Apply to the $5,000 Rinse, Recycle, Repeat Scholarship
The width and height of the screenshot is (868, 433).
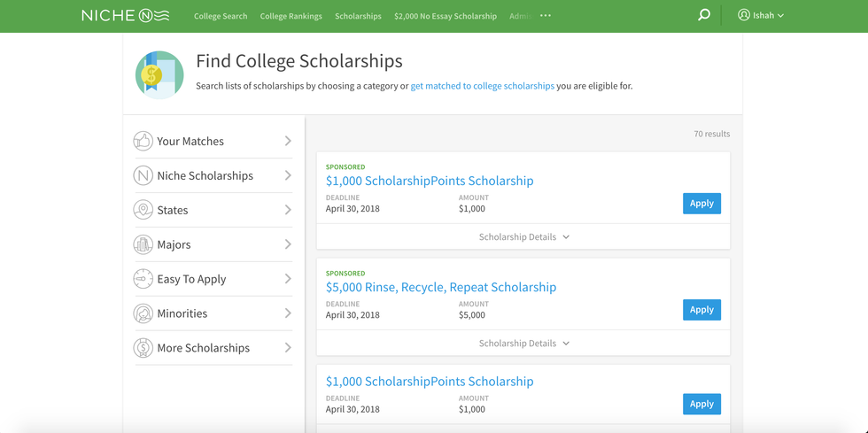point(701,310)
